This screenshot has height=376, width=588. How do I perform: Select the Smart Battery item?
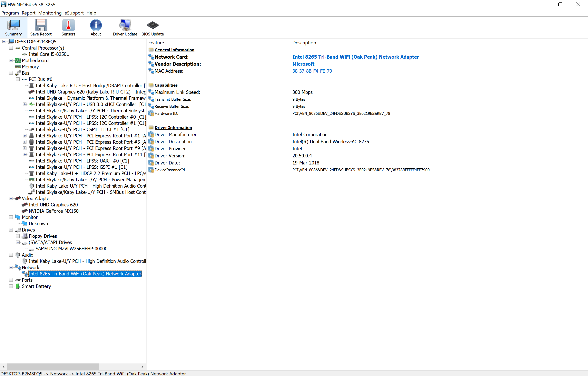36,286
